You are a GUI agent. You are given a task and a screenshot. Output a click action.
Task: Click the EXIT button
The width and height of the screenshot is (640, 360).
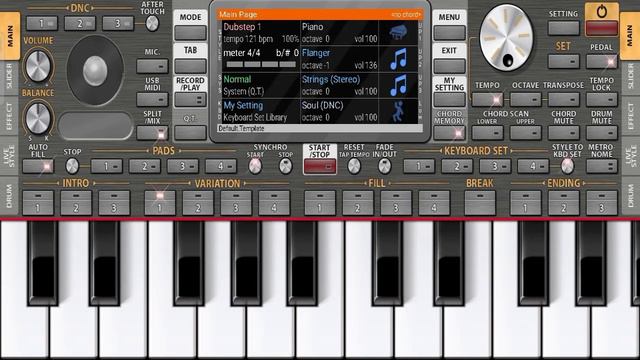449,66
